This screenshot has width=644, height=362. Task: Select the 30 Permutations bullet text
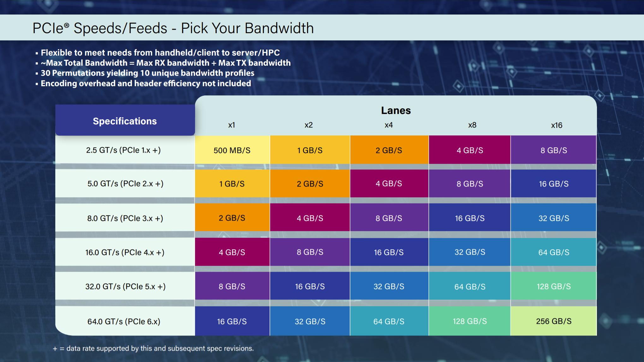pyautogui.click(x=147, y=73)
